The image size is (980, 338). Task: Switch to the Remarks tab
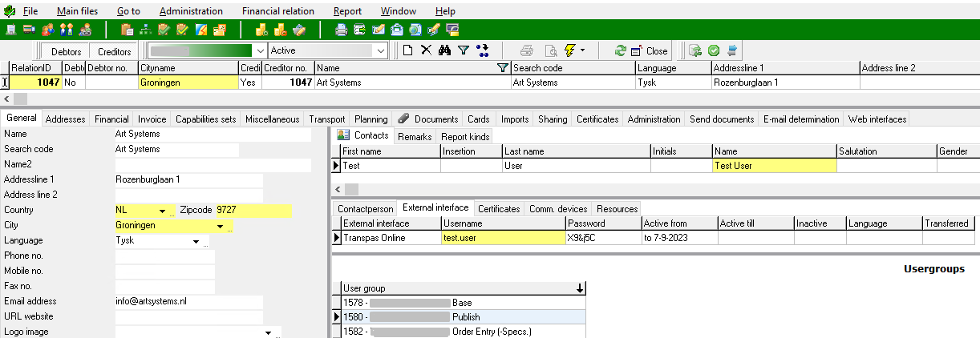pos(415,137)
